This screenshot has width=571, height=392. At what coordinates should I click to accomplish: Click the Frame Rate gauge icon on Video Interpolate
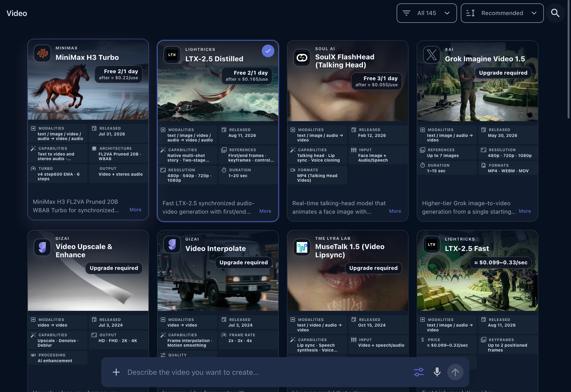(x=224, y=335)
